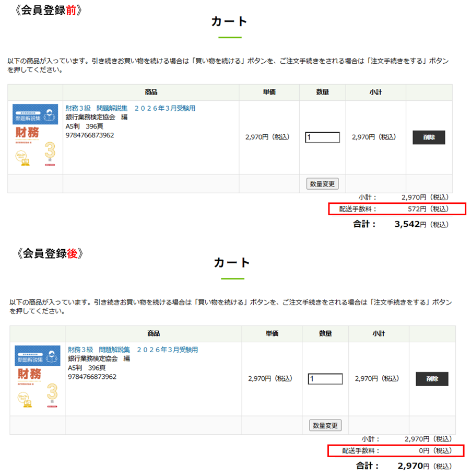Click the カート title under 会員登録後
The image size is (471, 476).
(x=232, y=262)
